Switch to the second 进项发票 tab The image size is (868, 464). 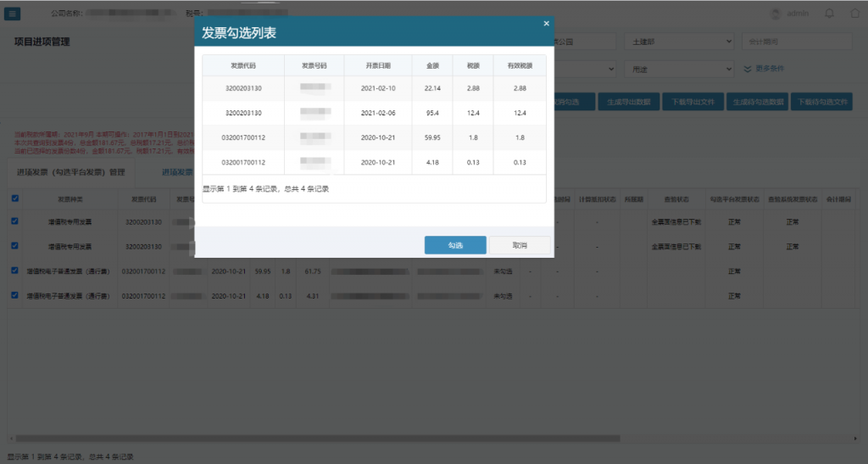click(x=177, y=172)
